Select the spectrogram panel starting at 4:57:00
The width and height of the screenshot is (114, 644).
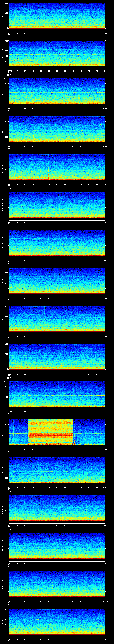57,508
